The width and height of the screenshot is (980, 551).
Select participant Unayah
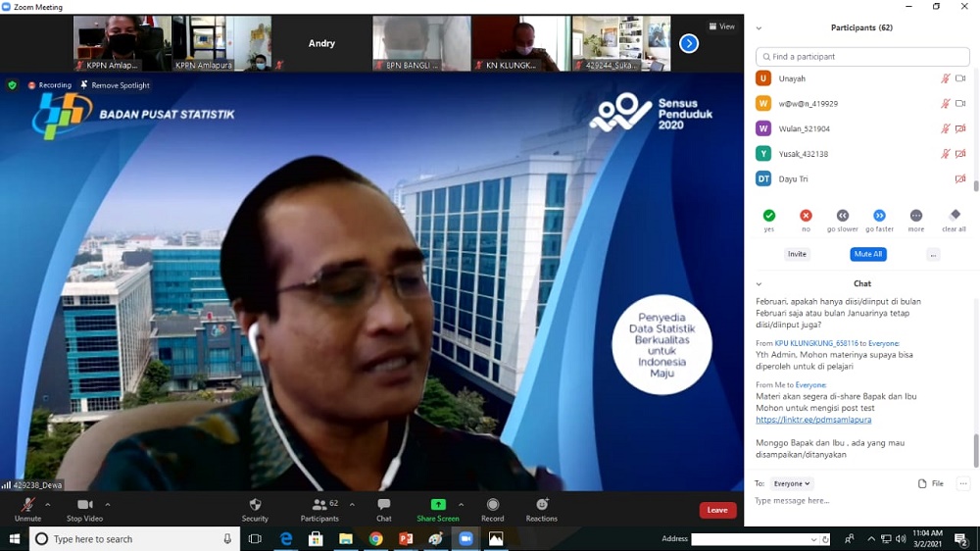pos(862,78)
